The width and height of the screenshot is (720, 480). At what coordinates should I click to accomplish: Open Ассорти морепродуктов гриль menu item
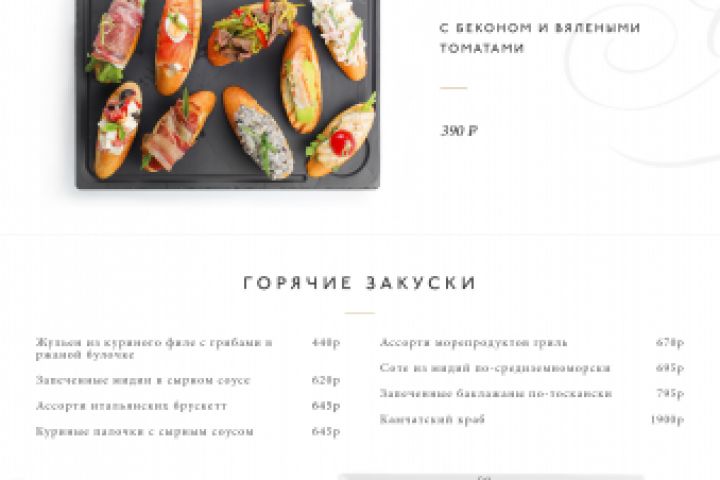point(474,343)
